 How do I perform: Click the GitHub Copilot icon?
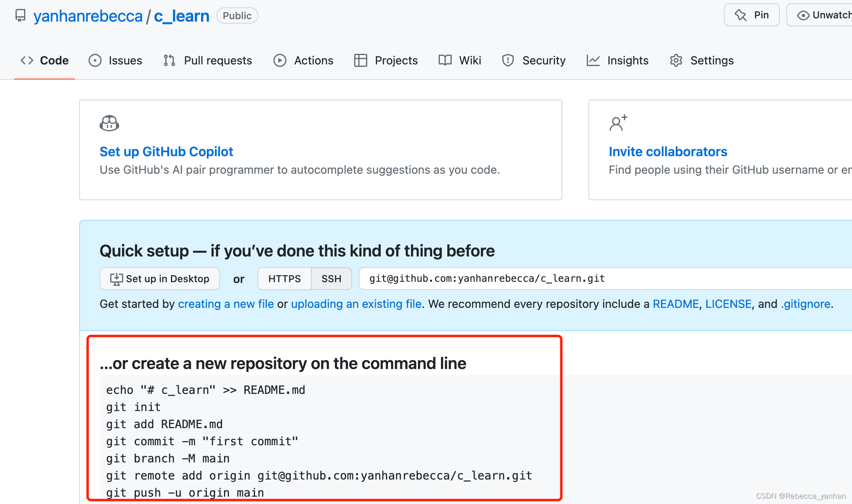click(x=109, y=123)
